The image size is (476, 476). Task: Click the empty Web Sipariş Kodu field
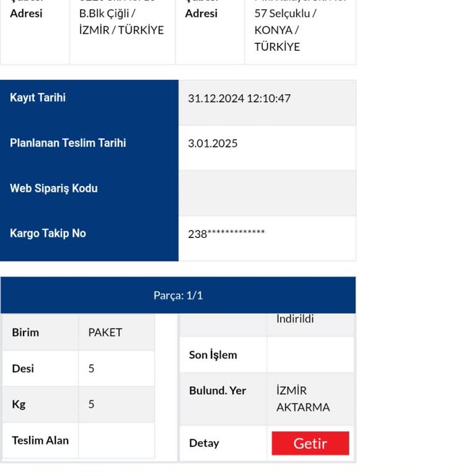(267, 193)
